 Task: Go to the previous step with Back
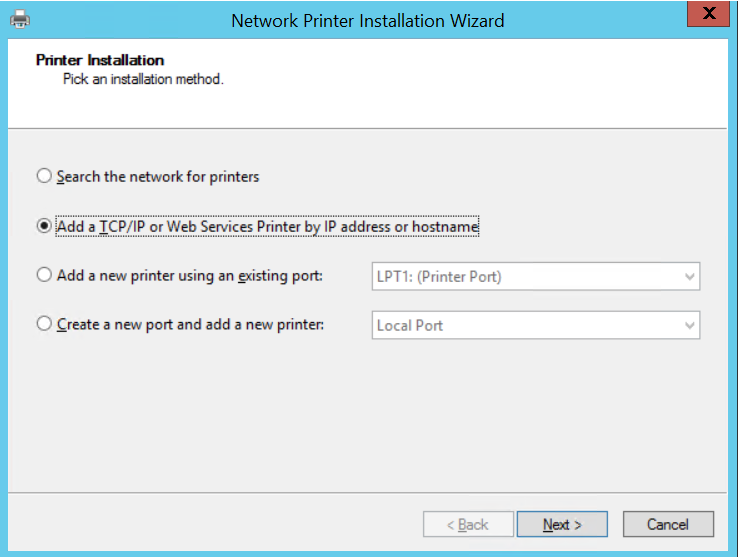tap(467, 524)
